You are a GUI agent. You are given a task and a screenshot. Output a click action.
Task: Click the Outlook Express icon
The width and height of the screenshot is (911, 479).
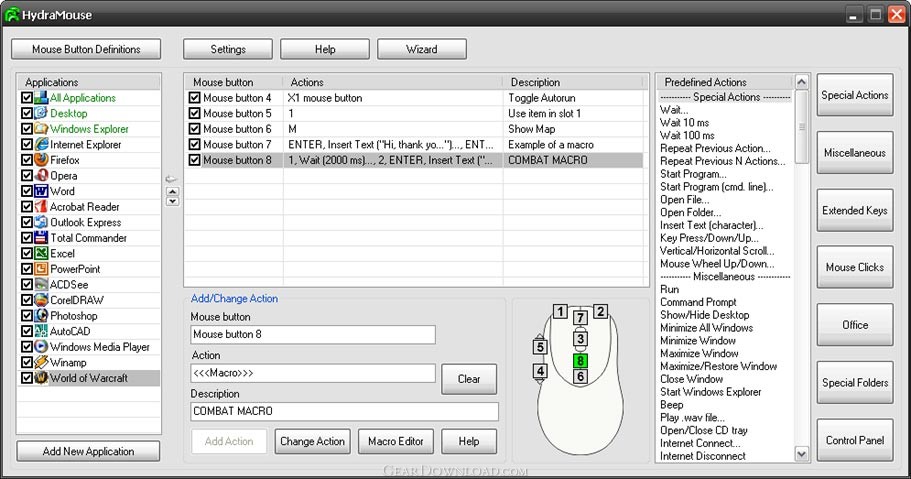[41, 222]
